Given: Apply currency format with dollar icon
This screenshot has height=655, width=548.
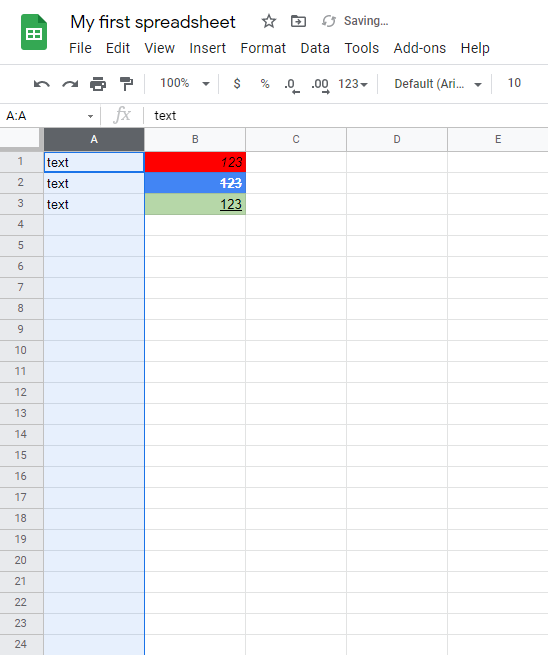Looking at the screenshot, I should click(x=237, y=84).
